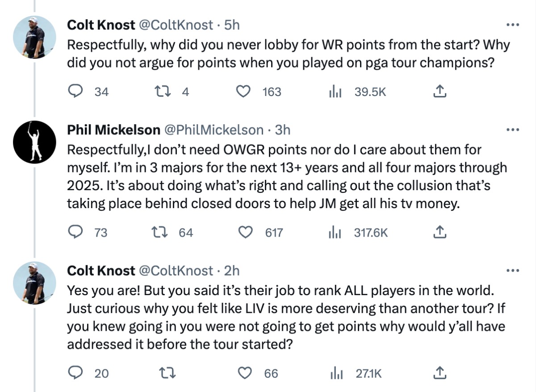
Task: Share Colt Knost's last tweet
Action: (440, 373)
